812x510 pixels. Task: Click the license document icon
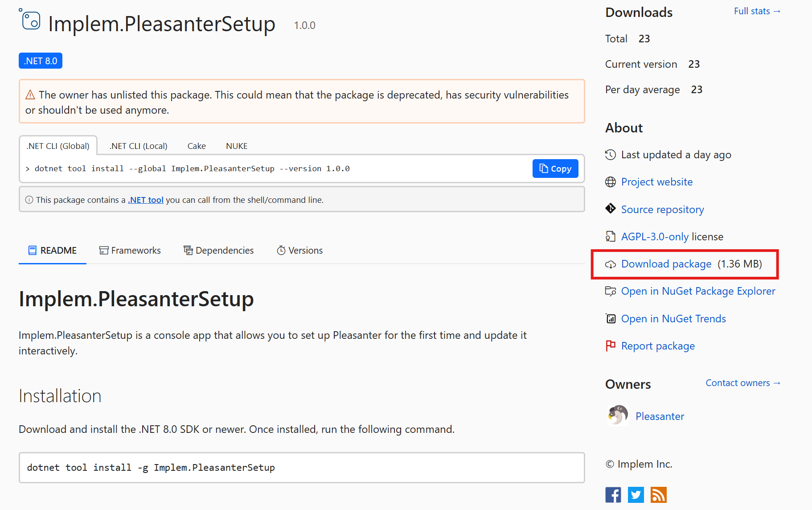610,236
